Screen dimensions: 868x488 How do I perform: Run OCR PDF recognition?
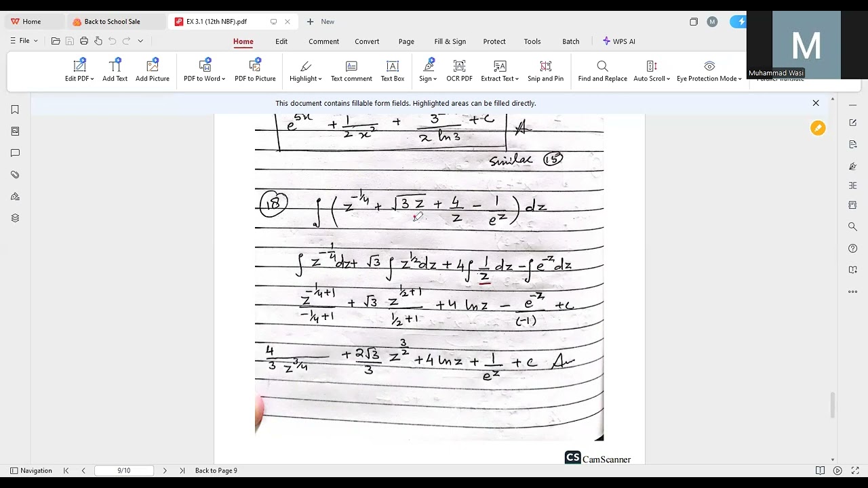coord(459,70)
